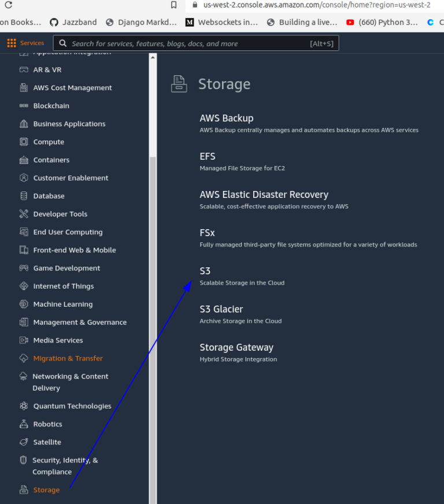Open S3 Scalable Storage in the Cloud
Screen dimensions: 444x504
(x=205, y=270)
